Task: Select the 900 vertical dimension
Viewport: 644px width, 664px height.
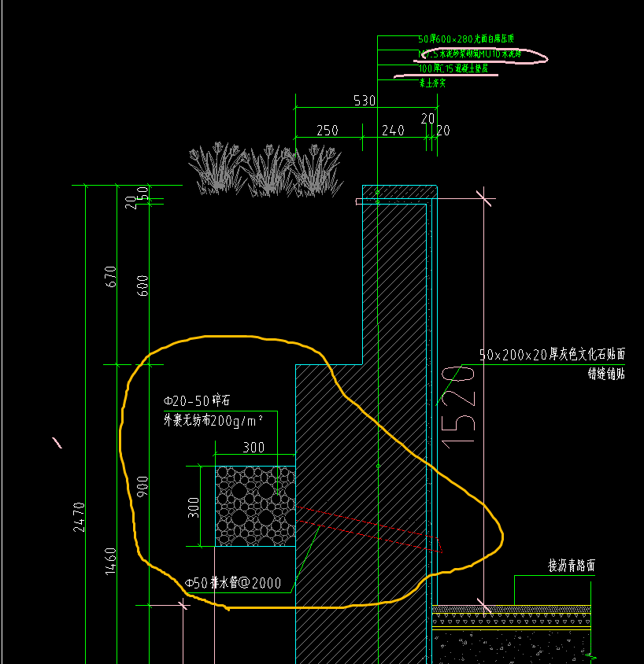Action: point(142,486)
